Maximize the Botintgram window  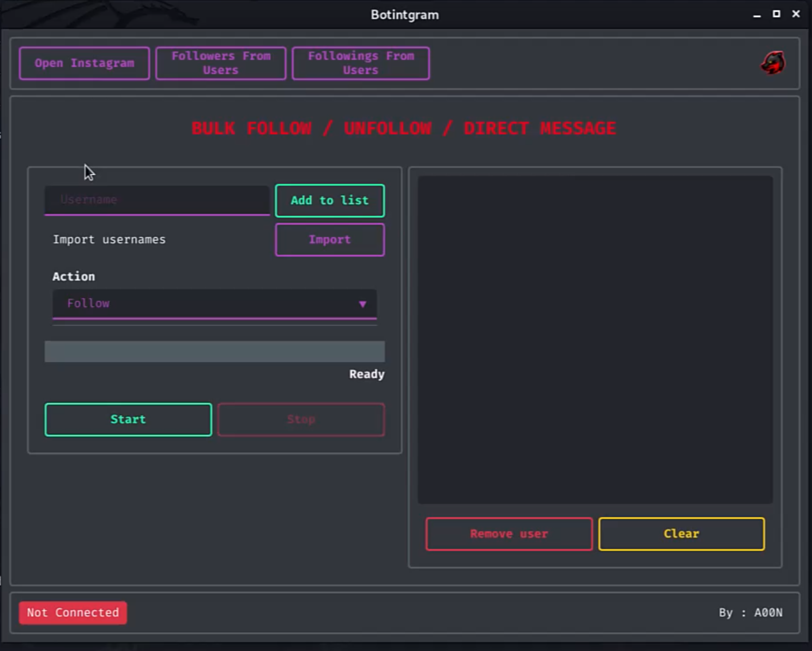pos(776,14)
